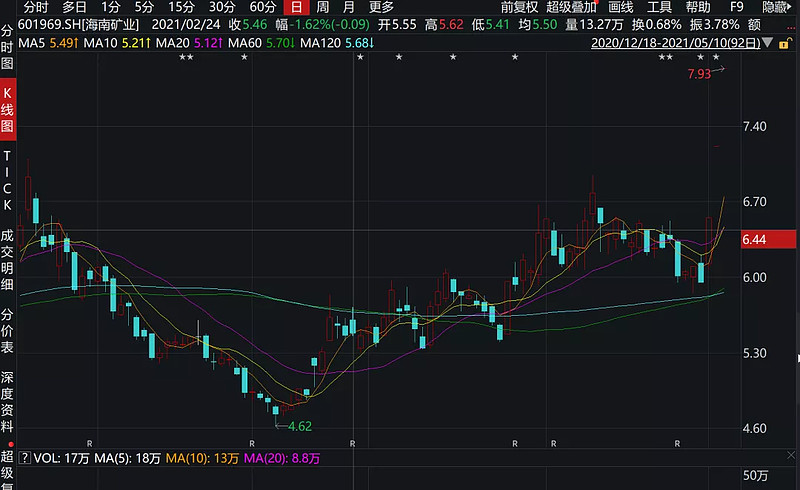Image resolution: width=800 pixels, height=490 pixels.
Task: Click the MA120 5.68 indicator label
Action: click(337, 43)
